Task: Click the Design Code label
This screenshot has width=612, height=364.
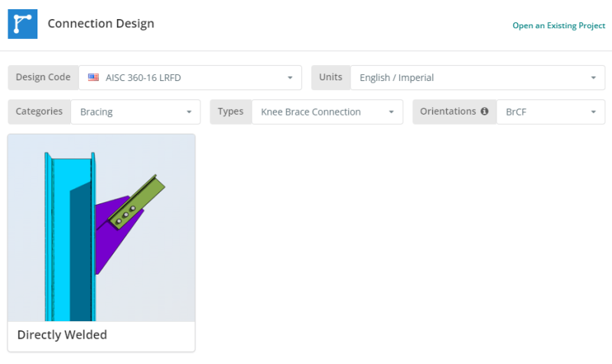Action: (x=44, y=77)
